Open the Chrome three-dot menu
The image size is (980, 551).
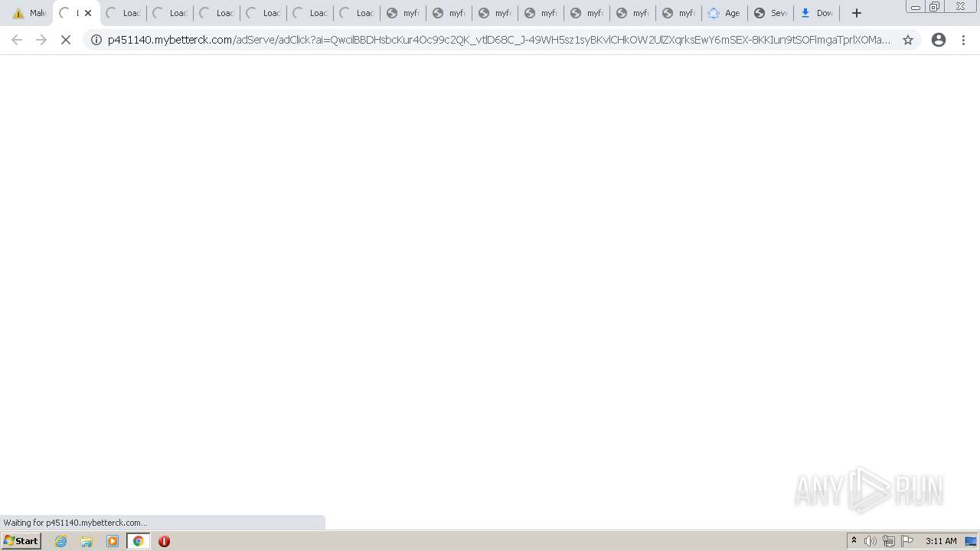click(x=963, y=40)
